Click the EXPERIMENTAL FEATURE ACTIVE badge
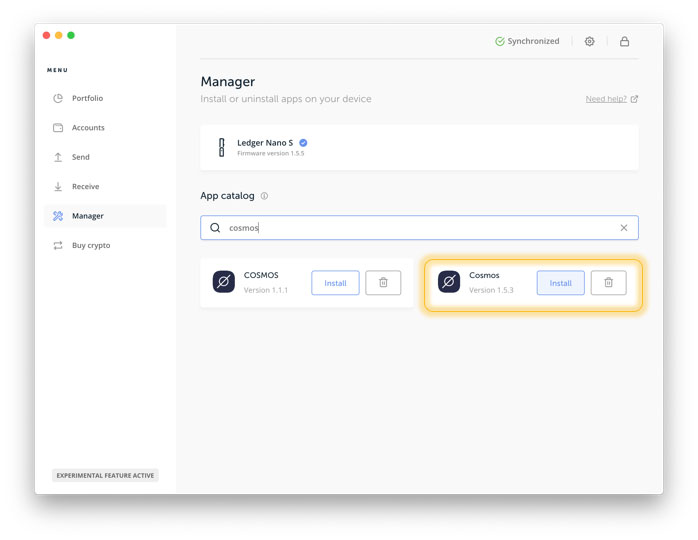The image size is (698, 540). [105, 475]
